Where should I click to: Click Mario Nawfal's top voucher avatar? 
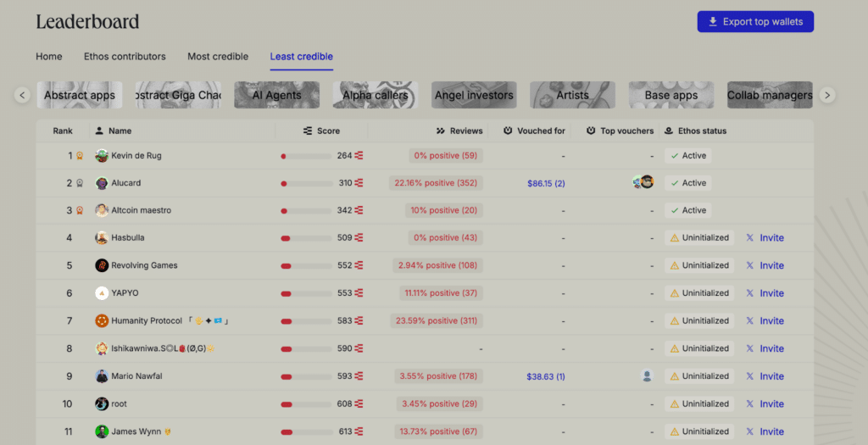[647, 375]
